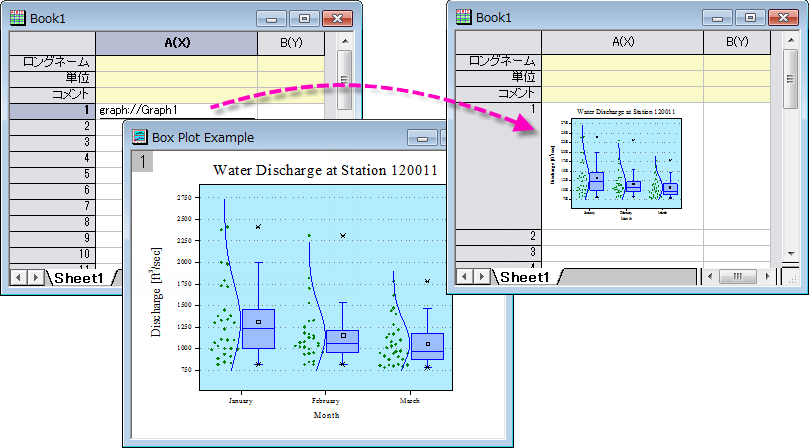Image resolution: width=809 pixels, height=448 pixels.
Task: Click the February blue box in plot
Action: [343, 342]
